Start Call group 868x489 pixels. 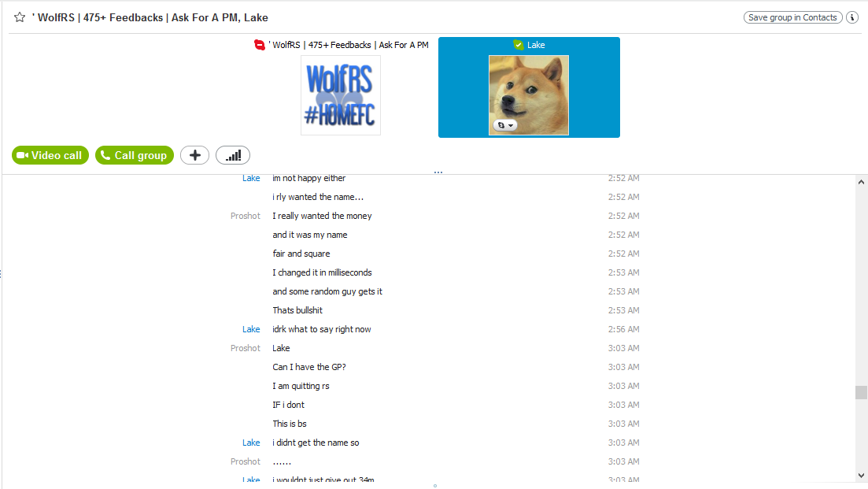point(135,156)
